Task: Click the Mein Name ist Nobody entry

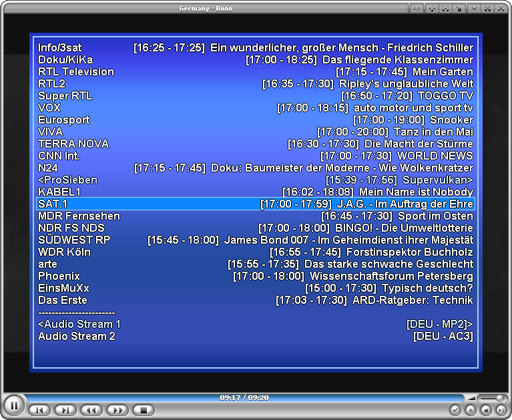Action: pos(417,192)
